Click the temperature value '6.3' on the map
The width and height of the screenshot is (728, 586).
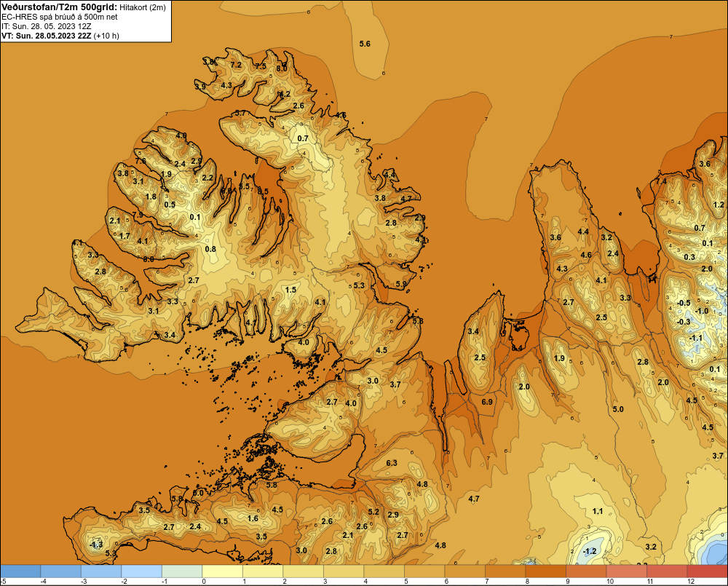click(x=392, y=463)
